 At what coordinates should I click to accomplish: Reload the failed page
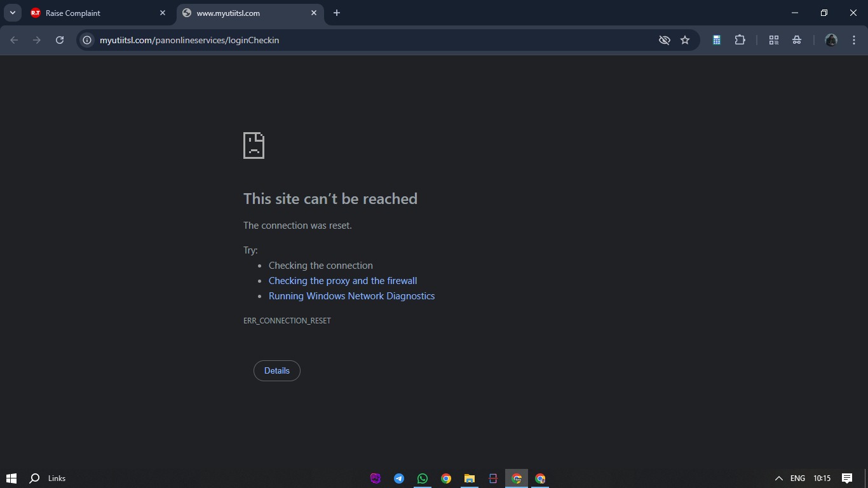coord(60,40)
